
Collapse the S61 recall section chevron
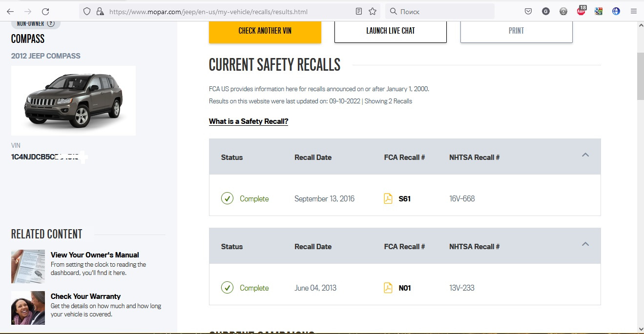[585, 155]
